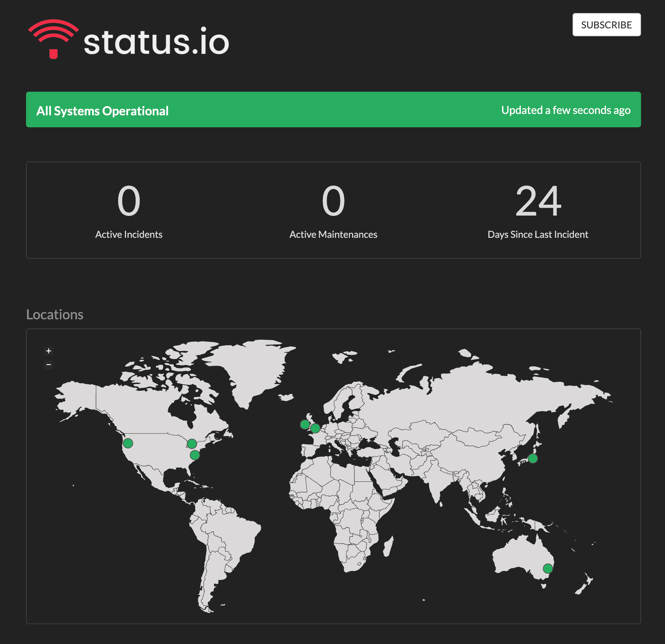This screenshot has height=644, width=665.
Task: Click the Ireland location marker
Action: coord(305,425)
